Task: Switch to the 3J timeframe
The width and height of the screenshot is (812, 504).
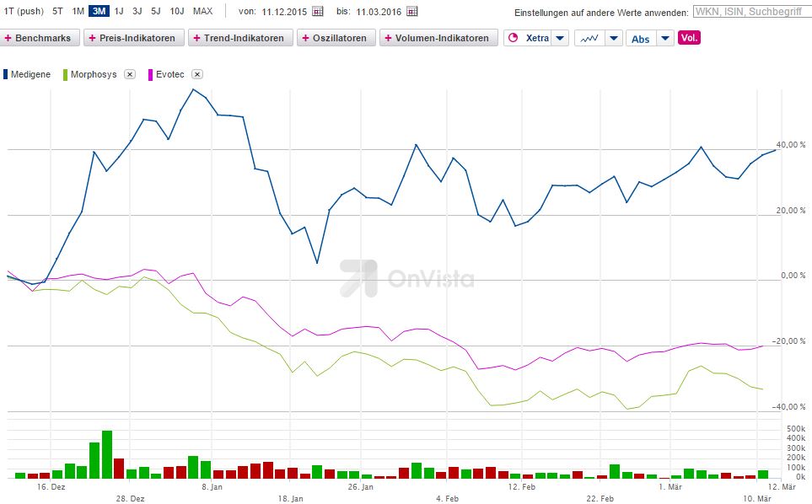Action: 137,11
